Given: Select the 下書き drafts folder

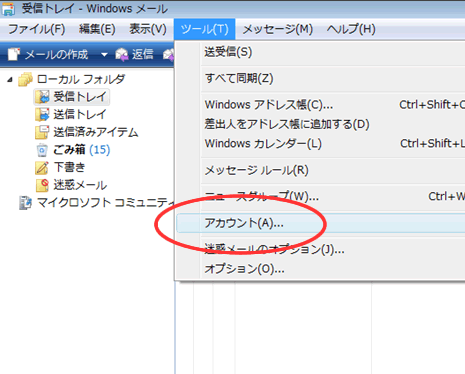Looking at the screenshot, I should click(x=69, y=167).
